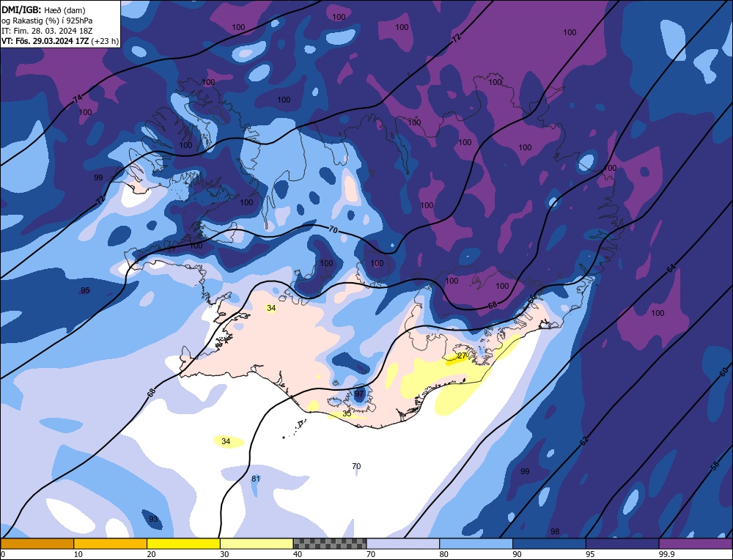Image resolution: width=733 pixels, height=560 pixels.
Task: Click the '90' legend scale tick label
Action: (517, 554)
